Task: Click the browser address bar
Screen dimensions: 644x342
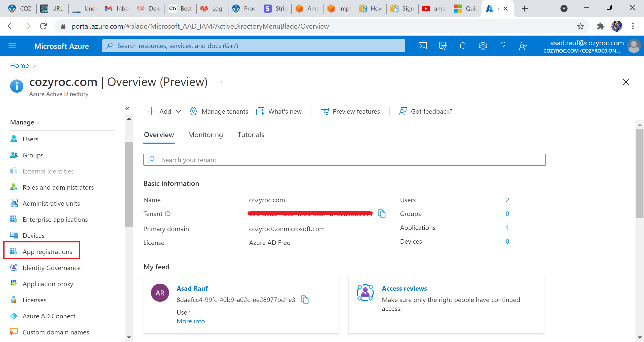Action: [322, 26]
